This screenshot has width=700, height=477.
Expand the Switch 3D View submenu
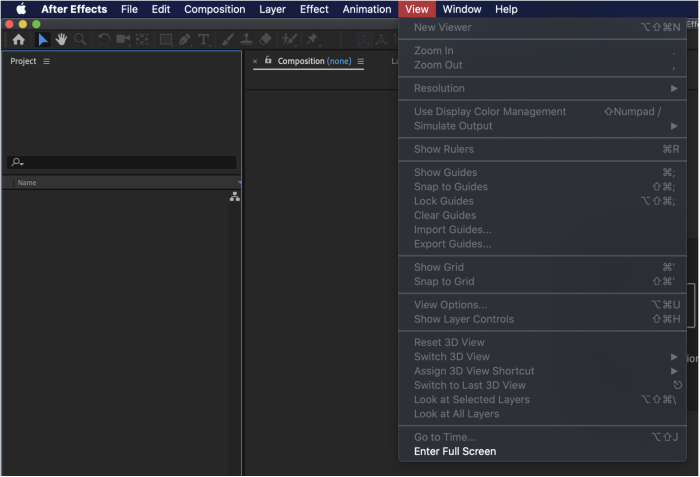[x=542, y=356]
